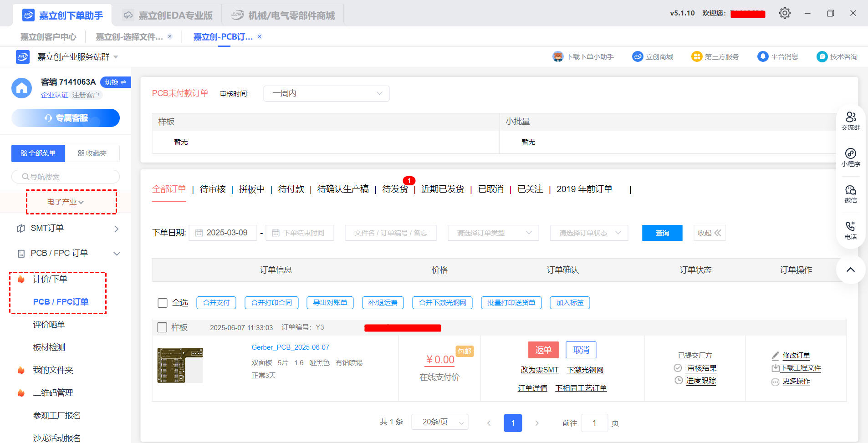This screenshot has width=868, height=443.
Task: Click the 文件名 / 订单编号 / 备注 field
Action: (x=391, y=233)
